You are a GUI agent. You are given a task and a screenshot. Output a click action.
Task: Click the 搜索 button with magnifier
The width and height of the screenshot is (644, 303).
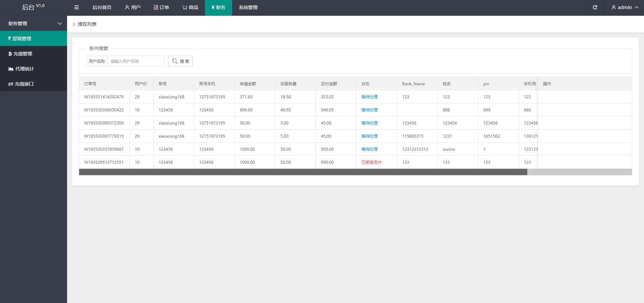[180, 61]
